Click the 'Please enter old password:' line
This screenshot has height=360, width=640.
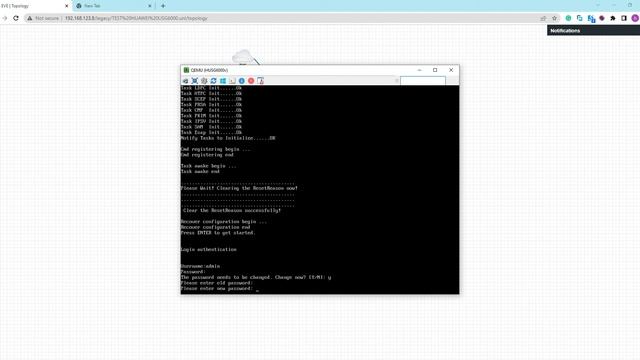click(217, 283)
